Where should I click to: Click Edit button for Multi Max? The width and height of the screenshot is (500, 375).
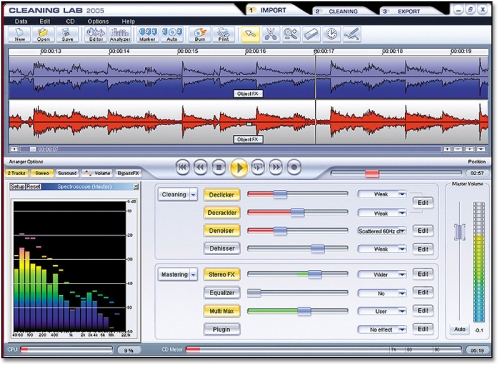click(423, 311)
